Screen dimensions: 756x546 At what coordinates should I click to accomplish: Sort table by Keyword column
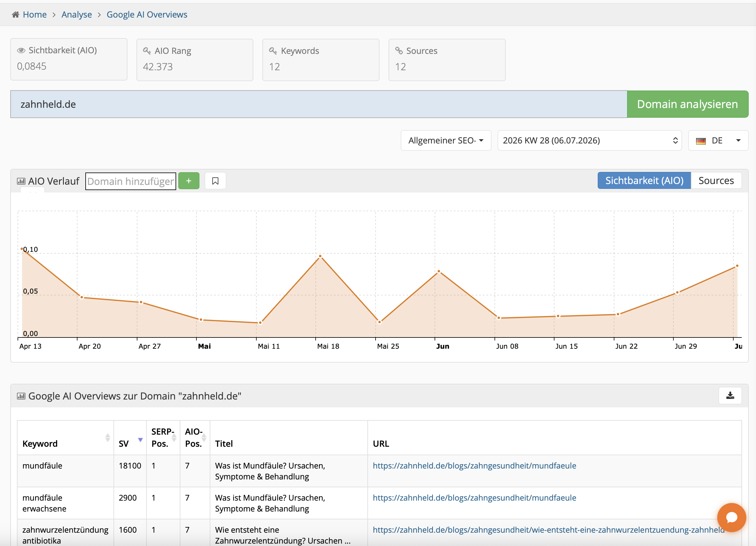[66, 438]
